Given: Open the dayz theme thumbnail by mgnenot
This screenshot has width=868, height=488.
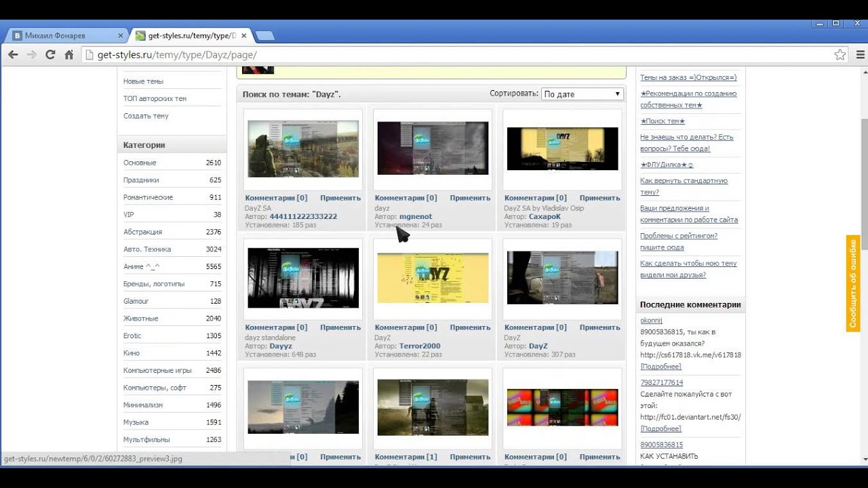Looking at the screenshot, I should pyautogui.click(x=433, y=149).
